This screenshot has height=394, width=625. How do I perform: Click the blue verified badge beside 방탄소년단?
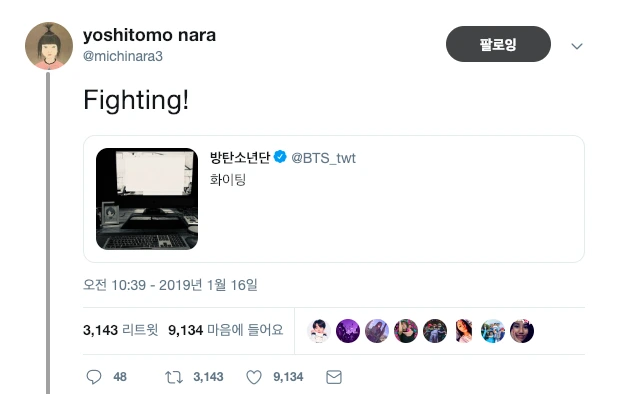280,157
